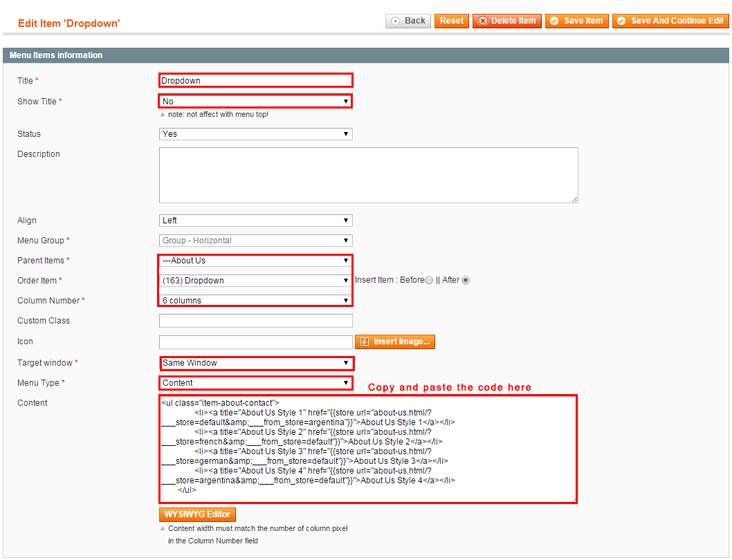Viewport: 732px width, 560px height.
Task: Click the Insert Image button
Action: tap(395, 342)
